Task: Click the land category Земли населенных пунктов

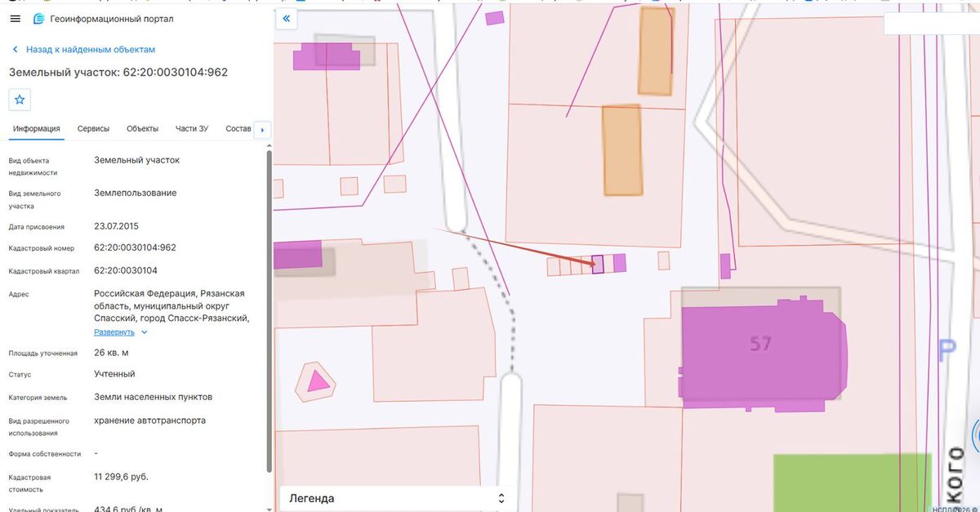Action: 154,397
